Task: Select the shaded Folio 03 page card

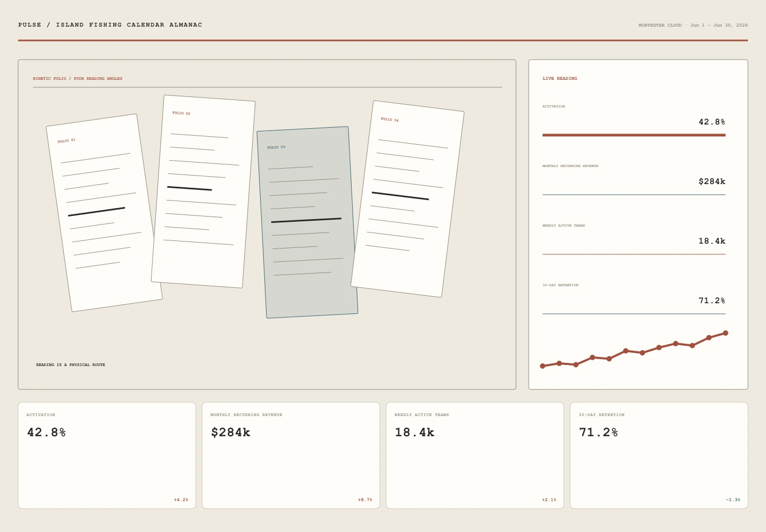Action: point(307,222)
